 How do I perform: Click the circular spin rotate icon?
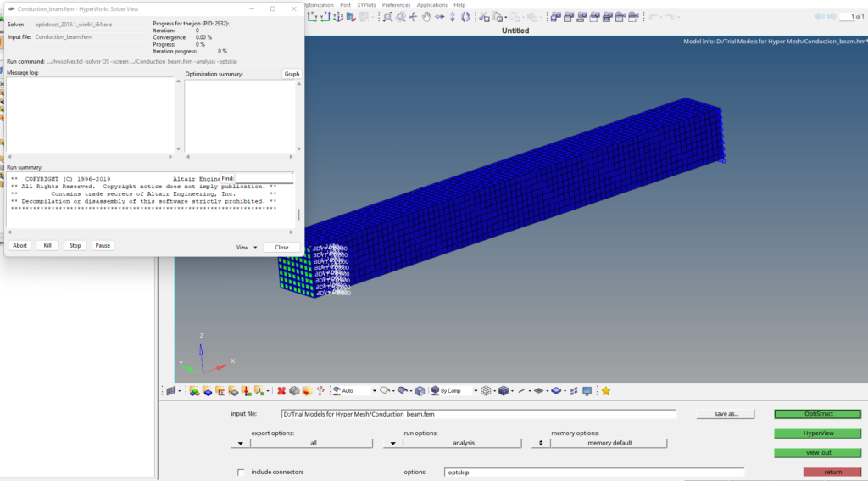click(x=465, y=17)
